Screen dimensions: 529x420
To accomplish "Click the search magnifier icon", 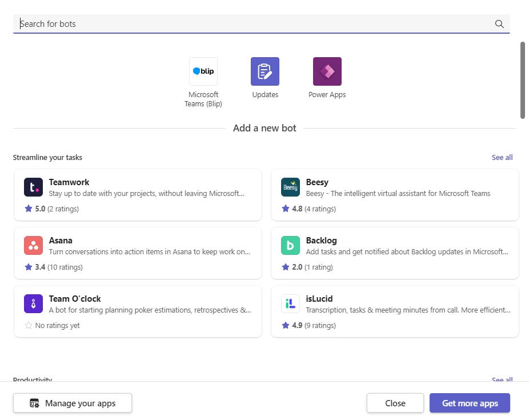I will pyautogui.click(x=499, y=24).
